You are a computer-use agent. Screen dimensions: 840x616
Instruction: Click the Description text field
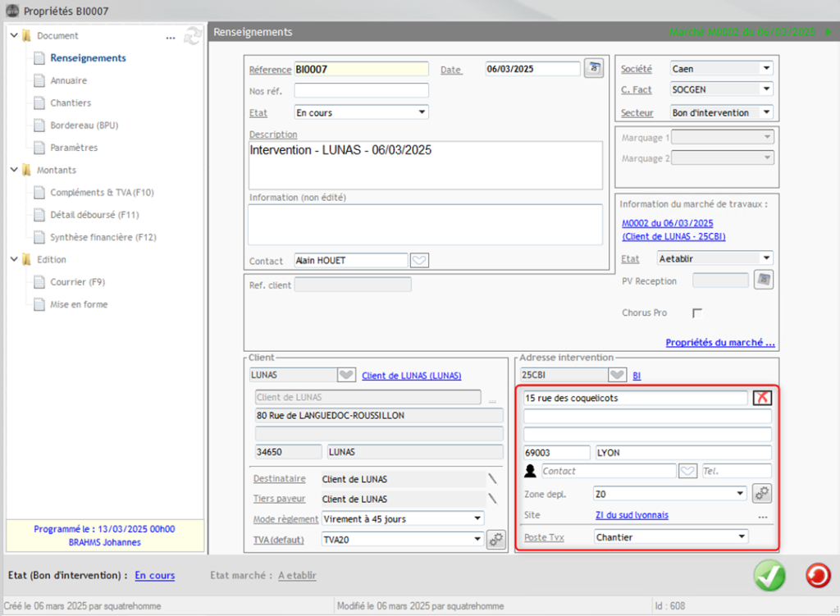[x=425, y=164]
